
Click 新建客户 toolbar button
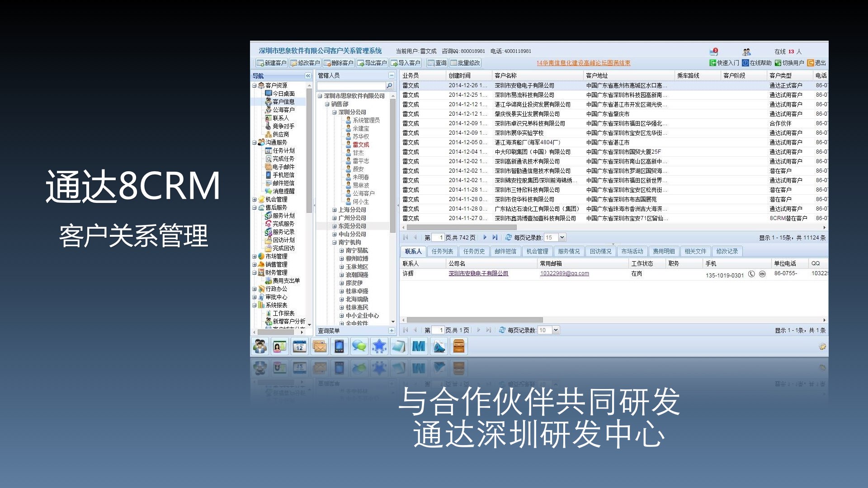click(x=272, y=63)
